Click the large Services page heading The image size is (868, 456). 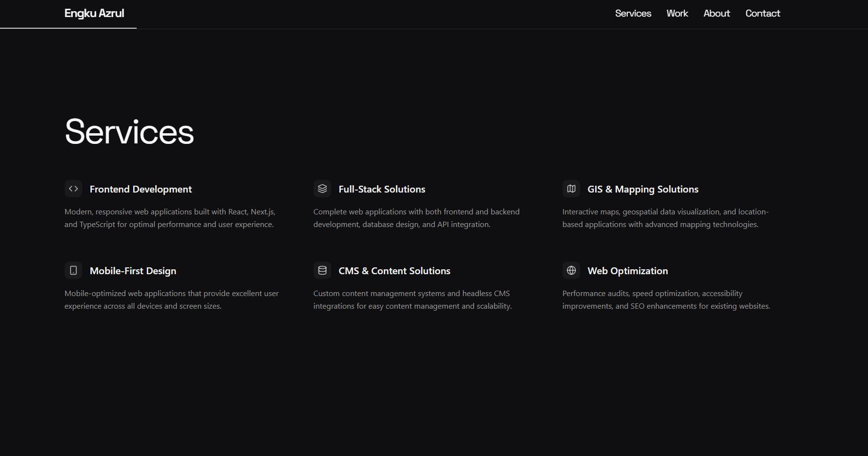[129, 132]
